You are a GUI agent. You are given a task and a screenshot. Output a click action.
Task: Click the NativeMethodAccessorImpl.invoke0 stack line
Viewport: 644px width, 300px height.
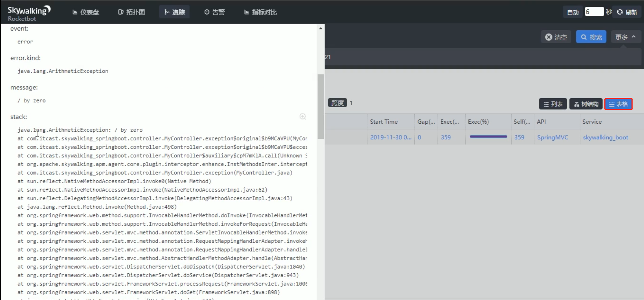[114, 181]
